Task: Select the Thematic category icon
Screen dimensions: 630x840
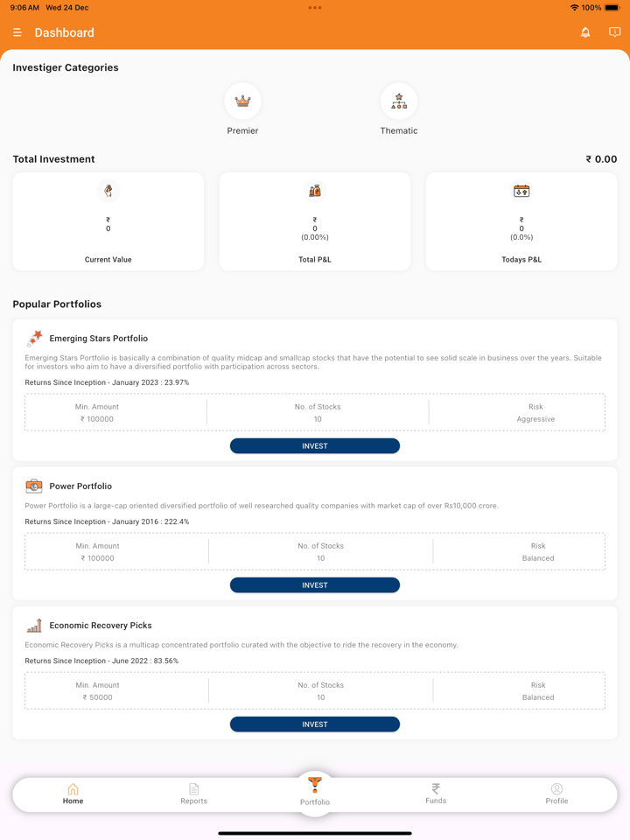Action: pyautogui.click(x=399, y=101)
